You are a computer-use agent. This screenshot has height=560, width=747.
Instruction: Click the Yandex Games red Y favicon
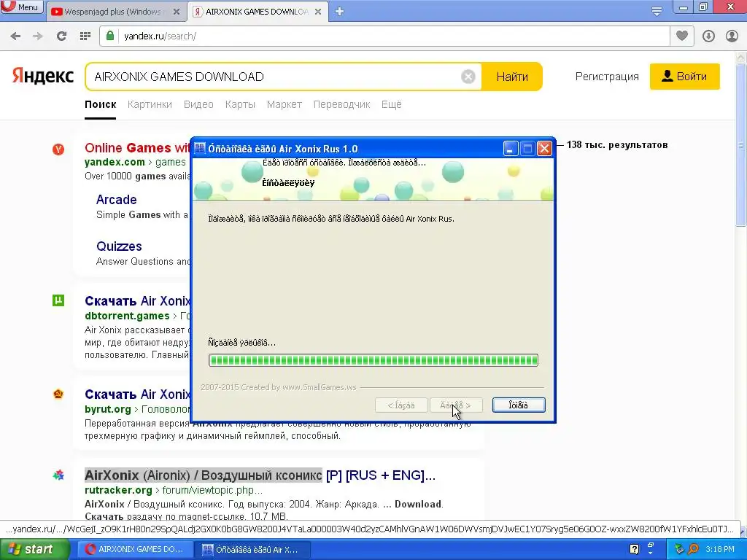[58, 149]
